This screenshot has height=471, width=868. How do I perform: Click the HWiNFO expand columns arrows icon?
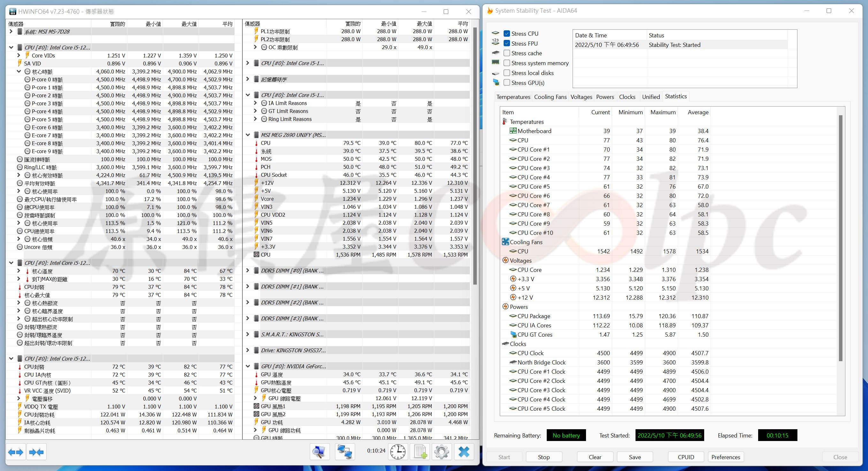[x=16, y=452]
